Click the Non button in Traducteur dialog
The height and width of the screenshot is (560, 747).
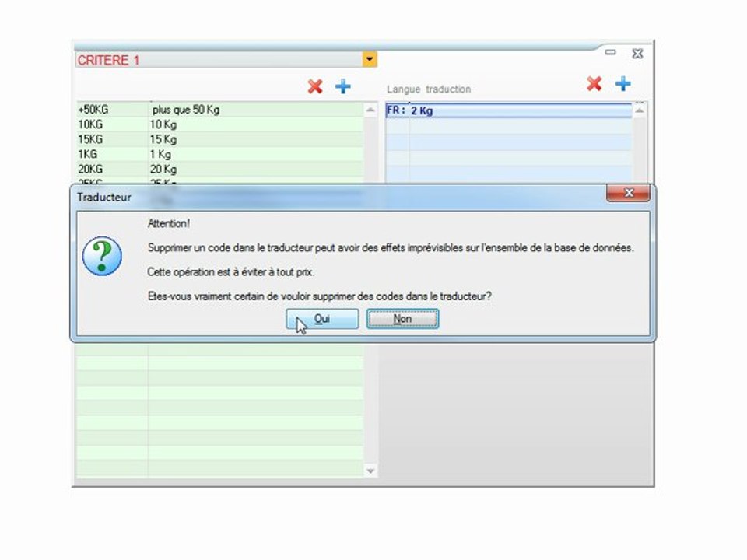(x=402, y=319)
